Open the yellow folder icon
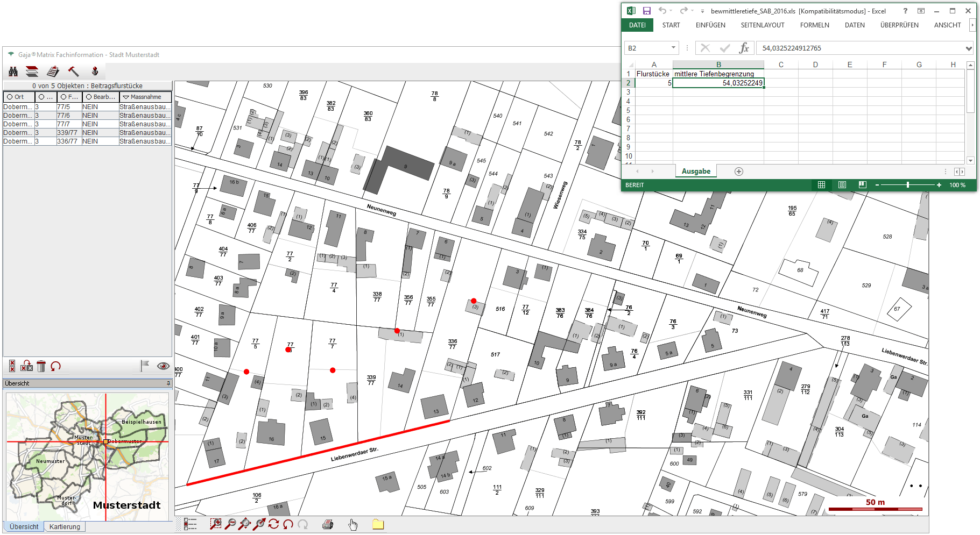This screenshot has width=980, height=535. 378,524
